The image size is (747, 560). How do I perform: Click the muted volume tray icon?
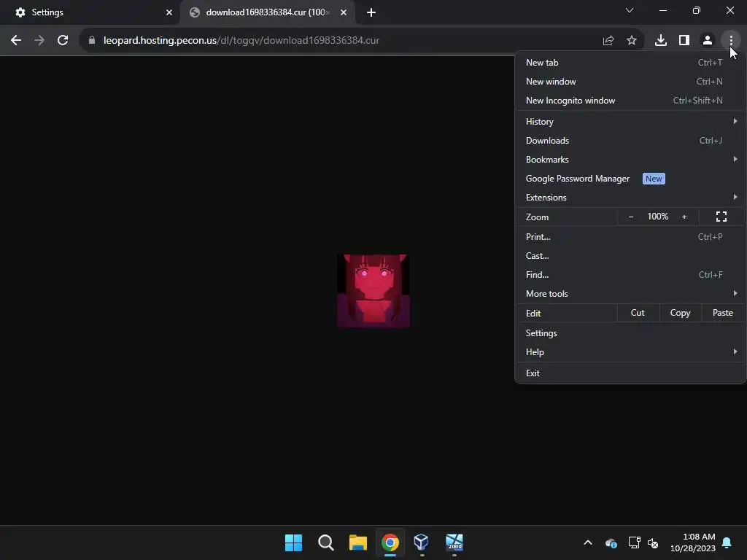tap(653, 542)
